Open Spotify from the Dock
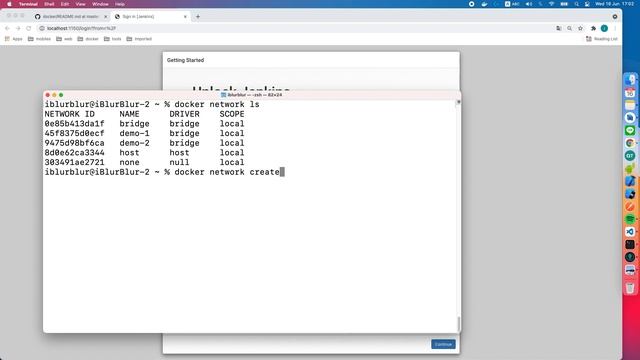Image resolution: width=640 pixels, height=360 pixels. point(630,219)
